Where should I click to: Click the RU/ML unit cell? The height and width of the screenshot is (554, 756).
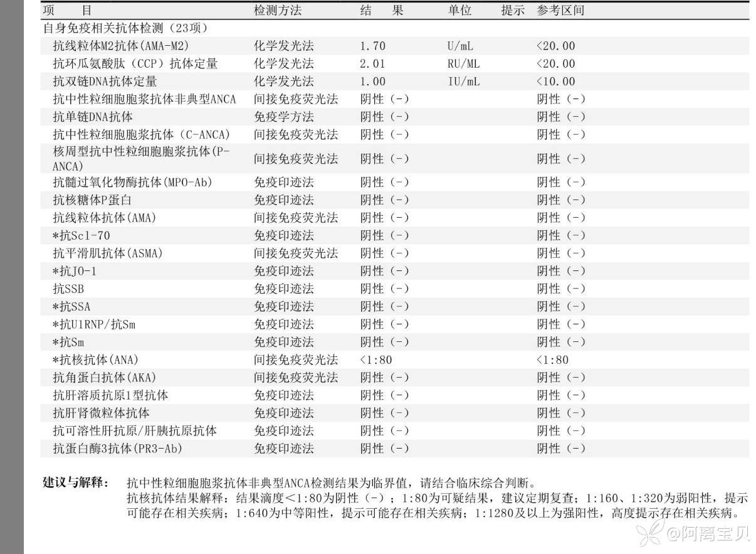coord(463,63)
